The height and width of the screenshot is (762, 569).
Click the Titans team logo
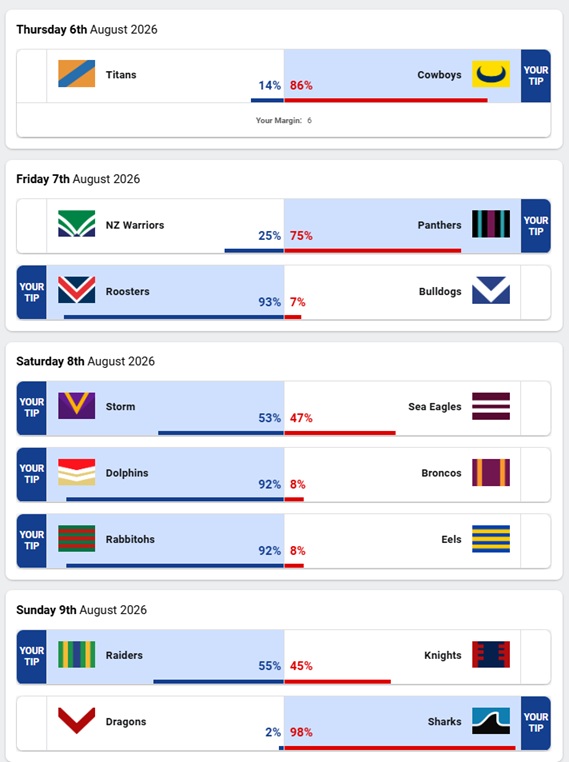point(76,74)
